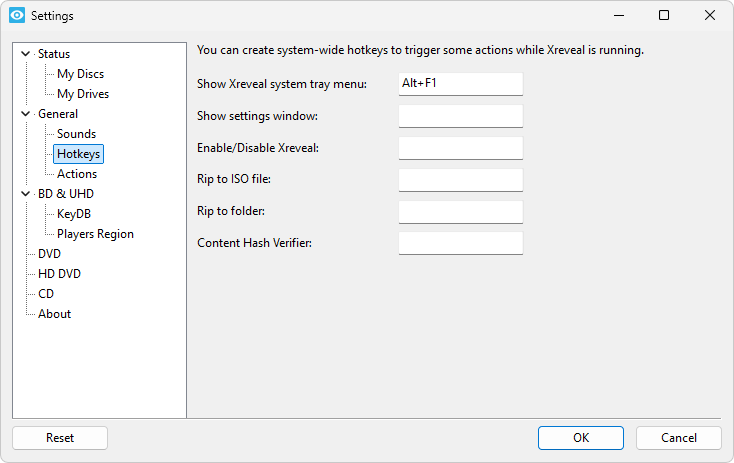Select Hotkeys in the tree

pos(79,154)
